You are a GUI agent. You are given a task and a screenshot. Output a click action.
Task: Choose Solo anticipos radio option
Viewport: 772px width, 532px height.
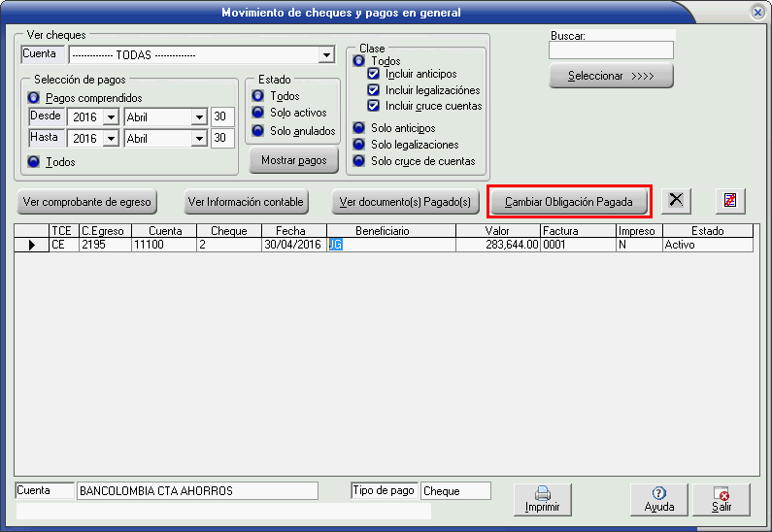point(359,128)
